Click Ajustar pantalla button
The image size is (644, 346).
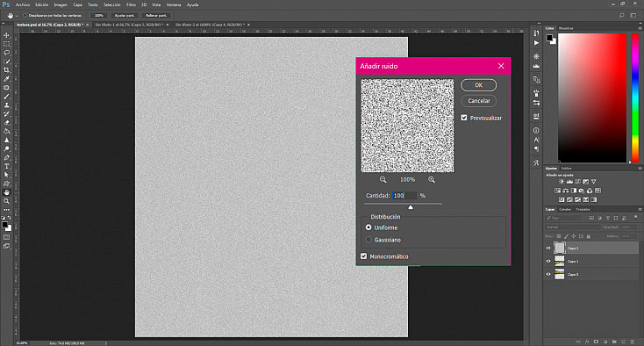point(125,15)
